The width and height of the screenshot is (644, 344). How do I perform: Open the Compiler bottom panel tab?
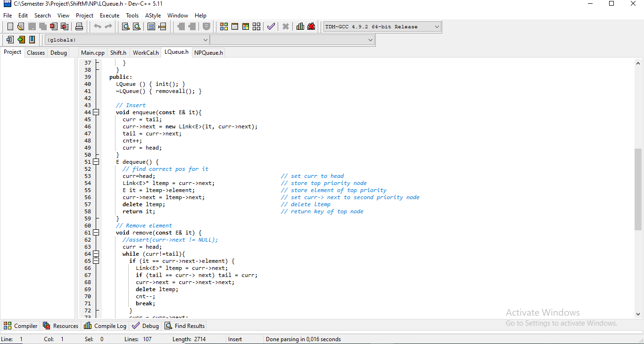(x=21, y=326)
